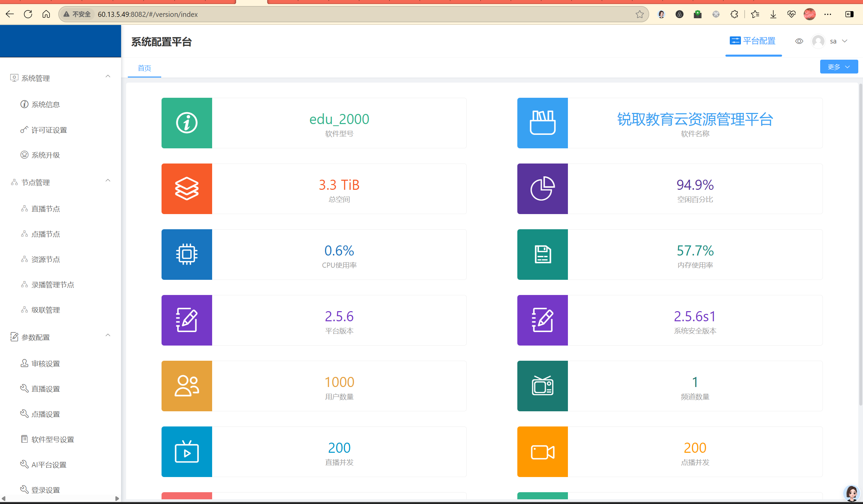Click the notebook icon for 平台版本

click(x=186, y=320)
